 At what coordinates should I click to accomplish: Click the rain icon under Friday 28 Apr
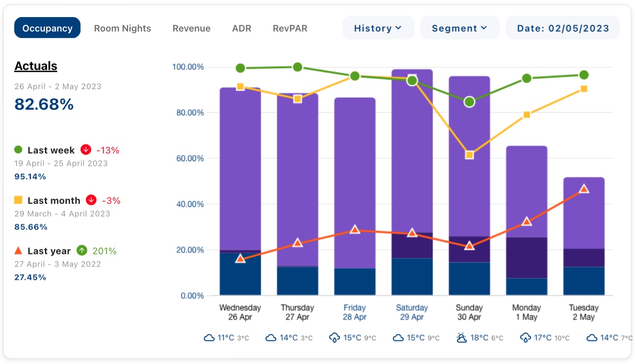click(334, 338)
